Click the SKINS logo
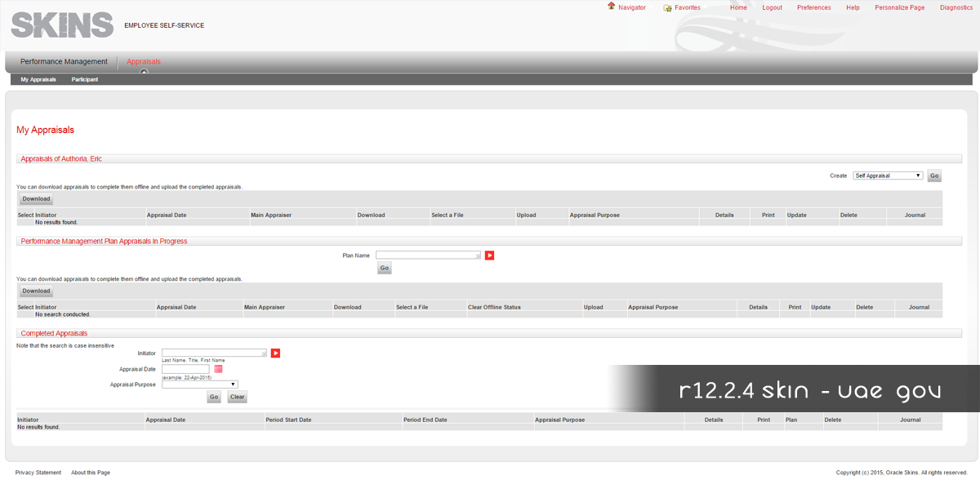The image size is (980, 480). (x=62, y=24)
